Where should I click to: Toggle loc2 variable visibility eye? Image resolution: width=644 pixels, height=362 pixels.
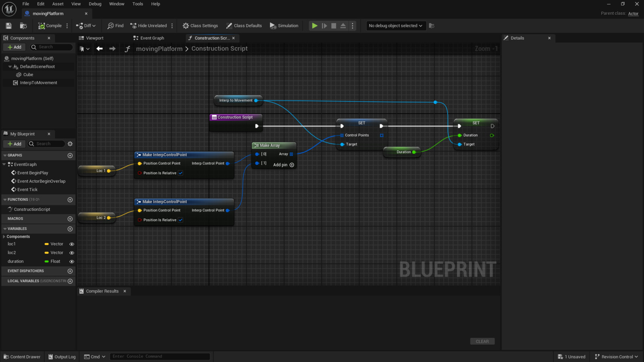(72, 253)
